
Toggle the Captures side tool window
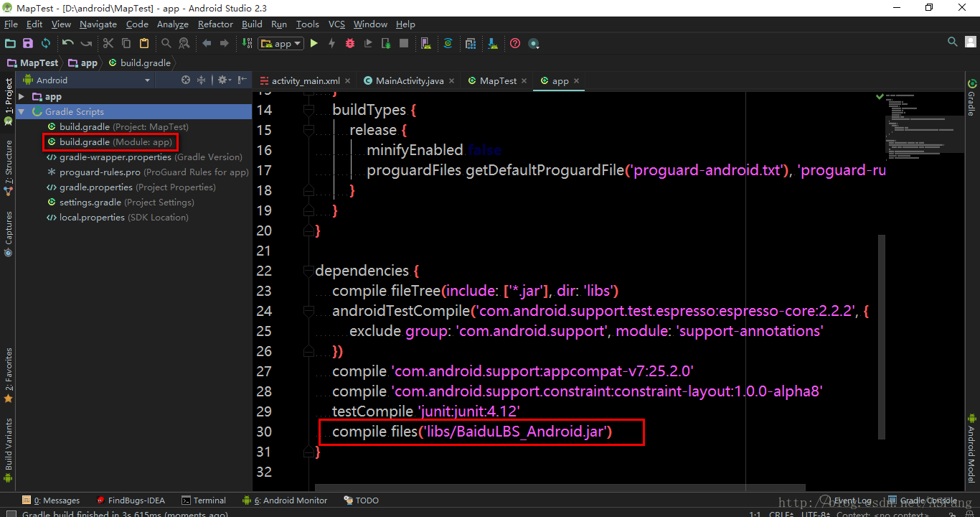pyautogui.click(x=9, y=233)
